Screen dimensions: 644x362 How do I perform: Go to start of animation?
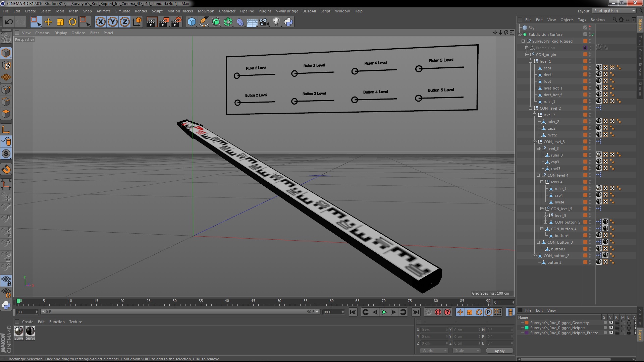353,312
